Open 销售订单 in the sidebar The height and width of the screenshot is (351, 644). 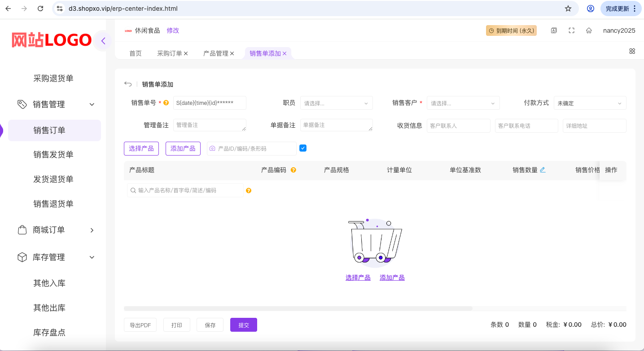point(54,130)
